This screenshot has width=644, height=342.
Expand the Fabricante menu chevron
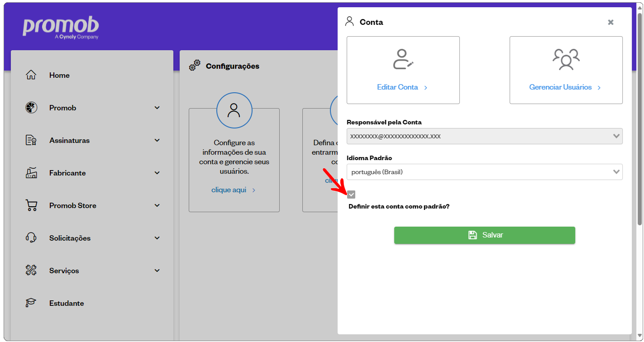157,173
